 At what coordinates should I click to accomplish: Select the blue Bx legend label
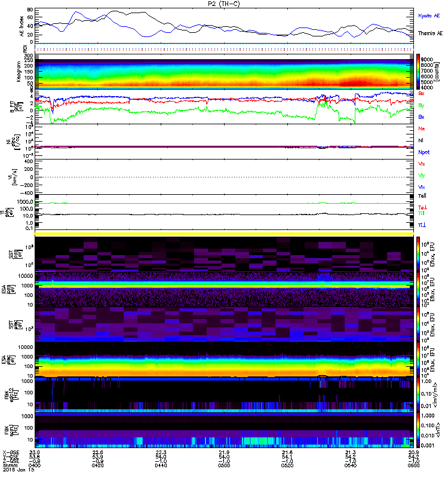point(421,117)
